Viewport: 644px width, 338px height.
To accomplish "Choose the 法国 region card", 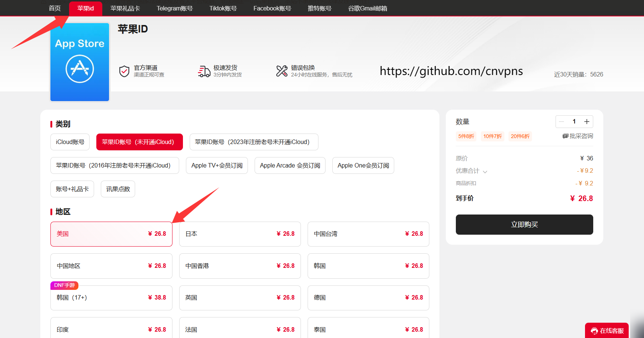I will [240, 328].
